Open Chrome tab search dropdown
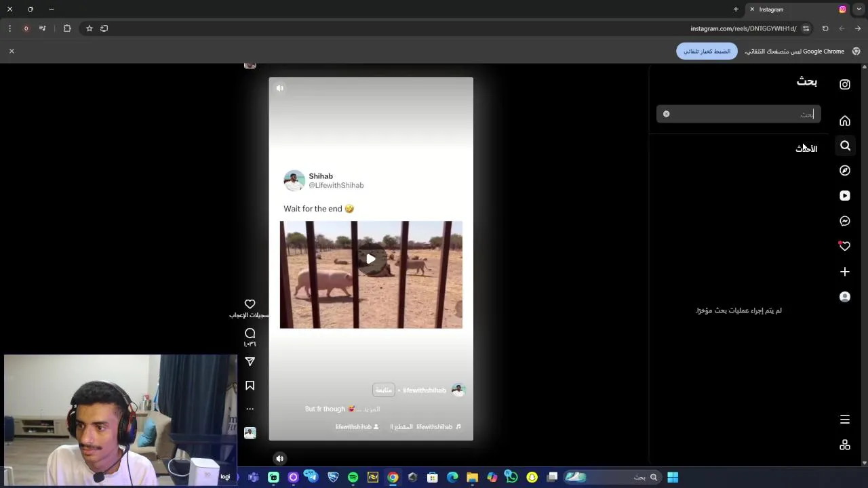The height and width of the screenshot is (488, 868). tap(859, 9)
